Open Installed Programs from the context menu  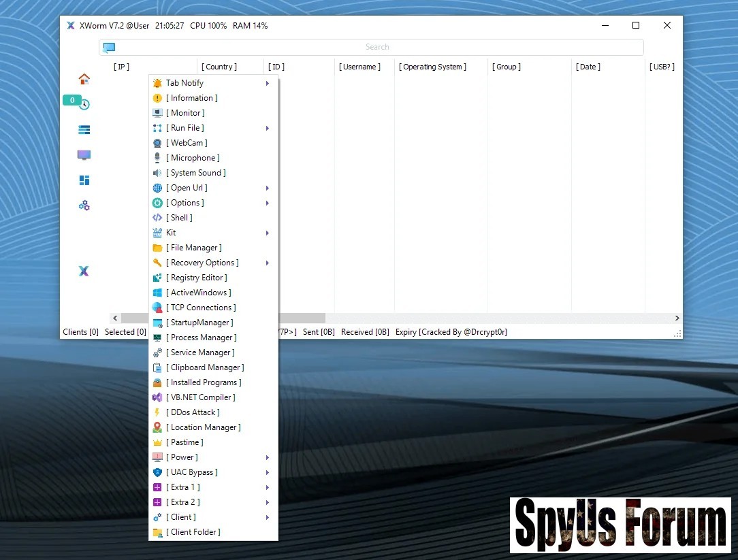204,382
